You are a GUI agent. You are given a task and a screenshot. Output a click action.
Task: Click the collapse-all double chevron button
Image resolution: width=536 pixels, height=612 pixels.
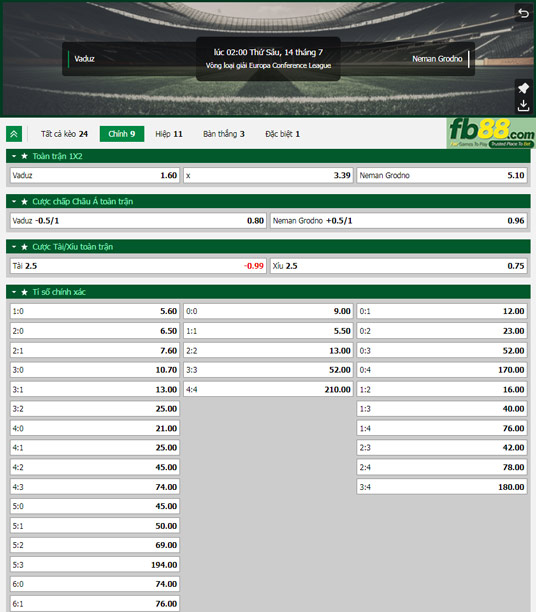(x=14, y=134)
